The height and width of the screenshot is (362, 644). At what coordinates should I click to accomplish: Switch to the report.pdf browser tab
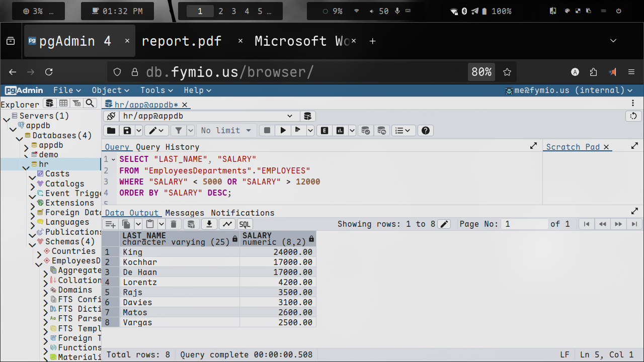tap(182, 41)
